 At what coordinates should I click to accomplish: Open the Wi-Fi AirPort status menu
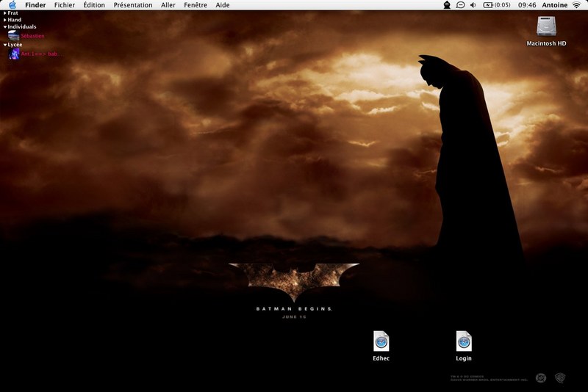coord(576,5)
